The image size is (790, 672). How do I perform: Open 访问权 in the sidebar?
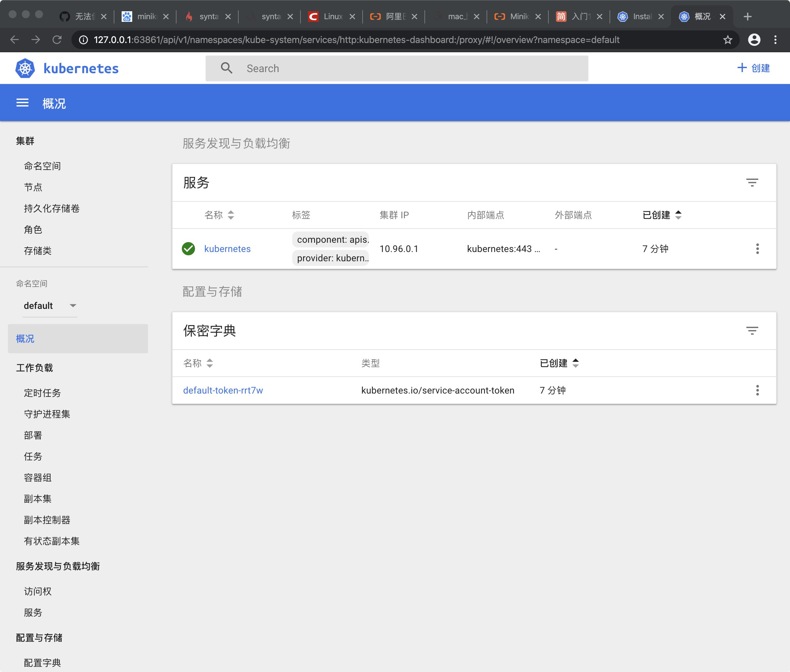(x=38, y=591)
